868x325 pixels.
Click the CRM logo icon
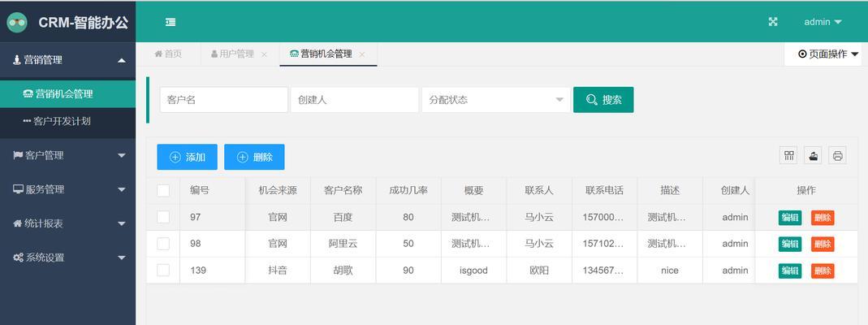pos(16,22)
